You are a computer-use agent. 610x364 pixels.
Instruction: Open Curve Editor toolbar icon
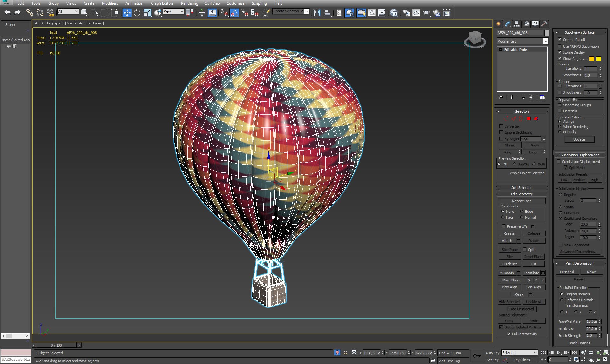[x=372, y=13]
